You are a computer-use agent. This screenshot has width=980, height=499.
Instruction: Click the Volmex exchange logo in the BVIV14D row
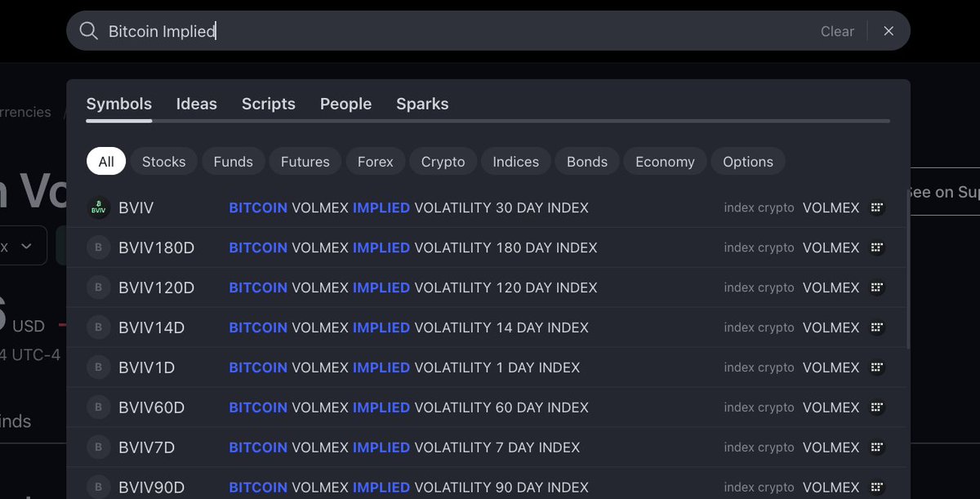click(877, 327)
